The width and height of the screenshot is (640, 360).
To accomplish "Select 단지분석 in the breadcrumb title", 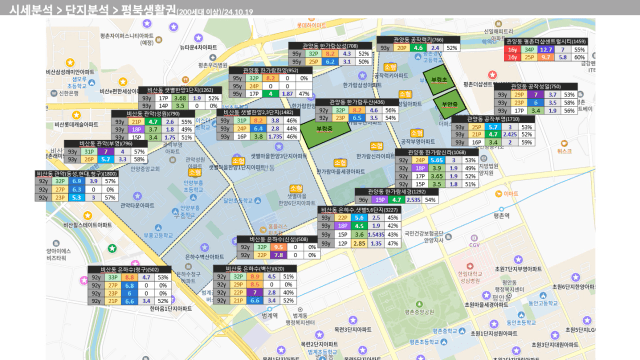I will (x=87, y=10).
